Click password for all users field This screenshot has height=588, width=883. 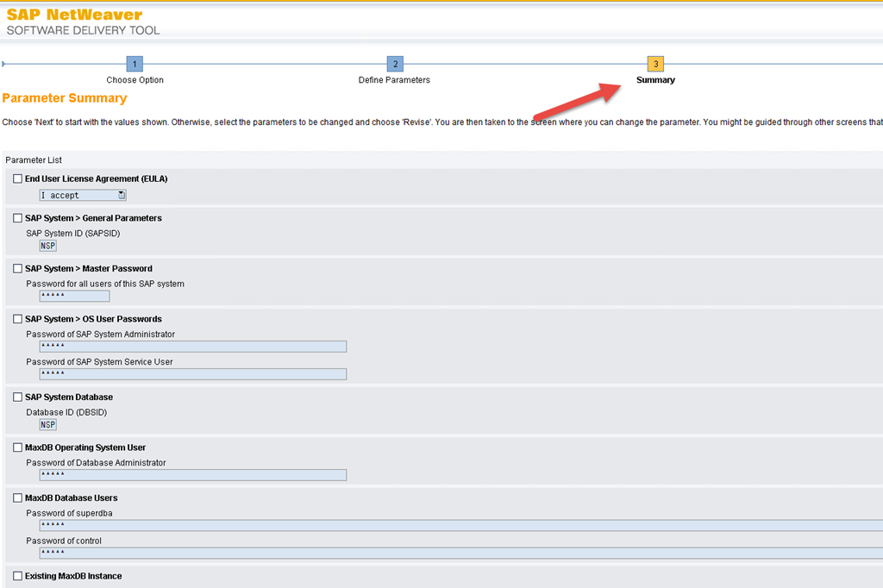pos(74,297)
